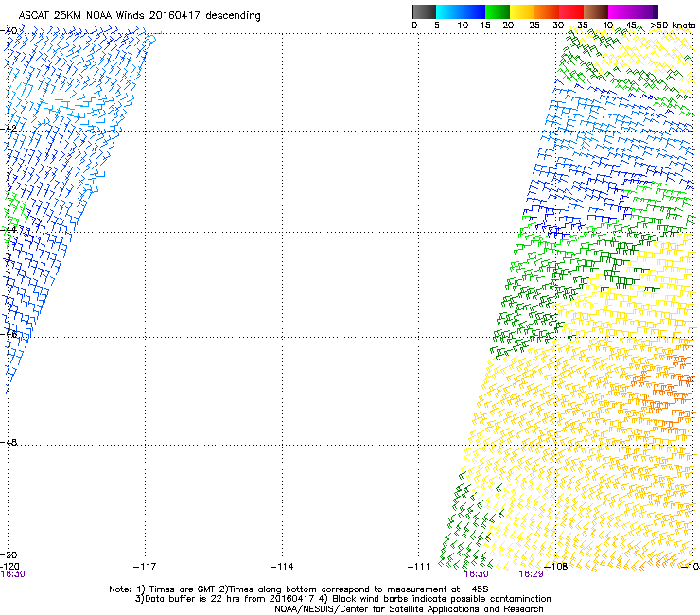Click the yellow 20-25 knots color bar segment
This screenshot has width=700, height=615.
point(522,11)
